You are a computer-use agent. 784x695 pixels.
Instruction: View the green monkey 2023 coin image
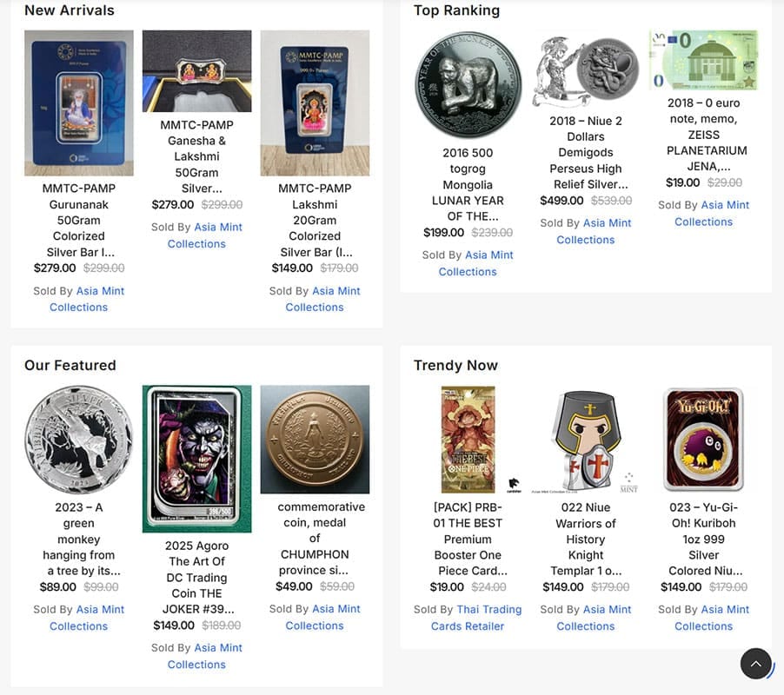pos(79,440)
